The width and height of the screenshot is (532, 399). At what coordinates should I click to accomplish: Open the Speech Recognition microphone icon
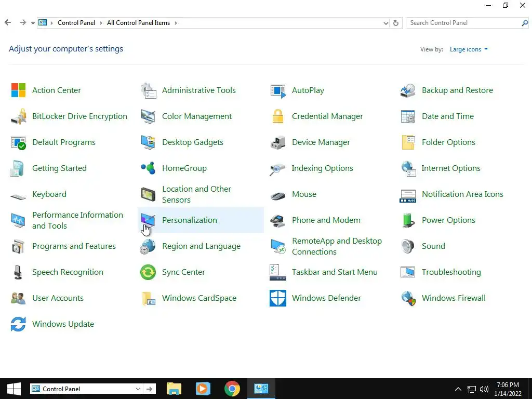click(18, 272)
